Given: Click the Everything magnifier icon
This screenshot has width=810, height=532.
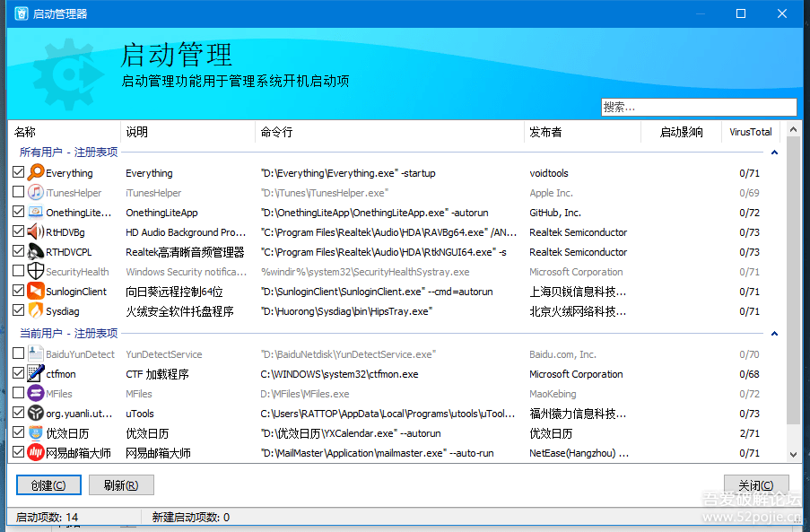Looking at the screenshot, I should [35, 173].
